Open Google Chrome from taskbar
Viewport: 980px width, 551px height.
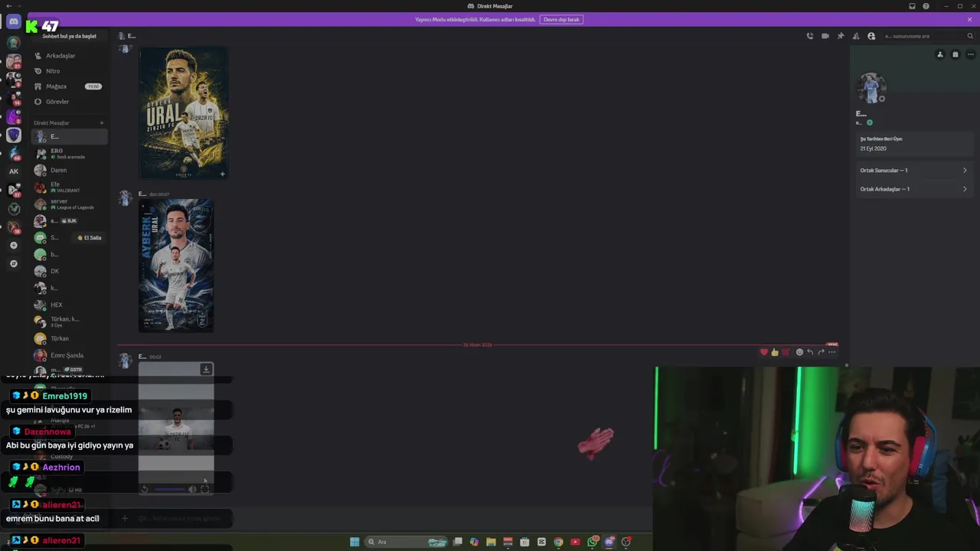click(x=558, y=542)
